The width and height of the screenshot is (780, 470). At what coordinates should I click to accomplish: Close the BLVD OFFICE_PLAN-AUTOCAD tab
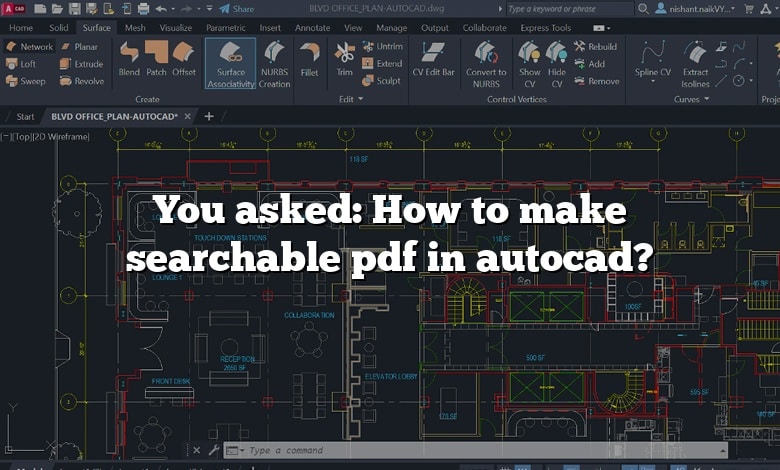pyautogui.click(x=188, y=116)
